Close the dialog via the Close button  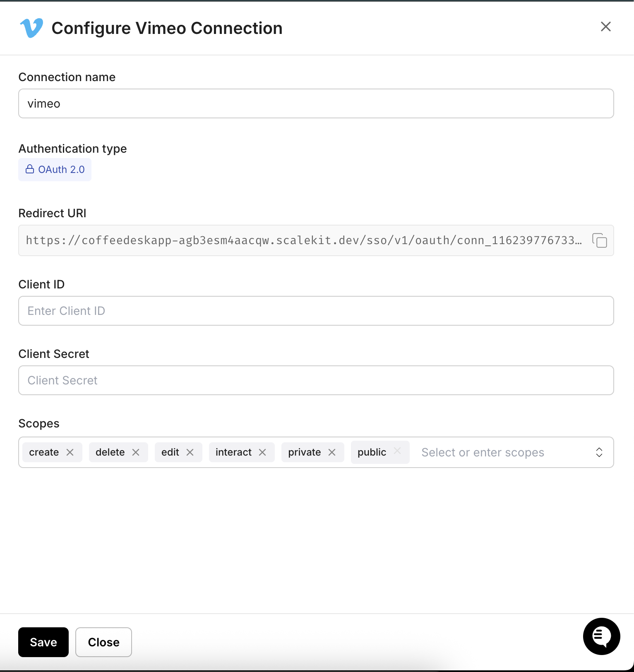pos(103,642)
